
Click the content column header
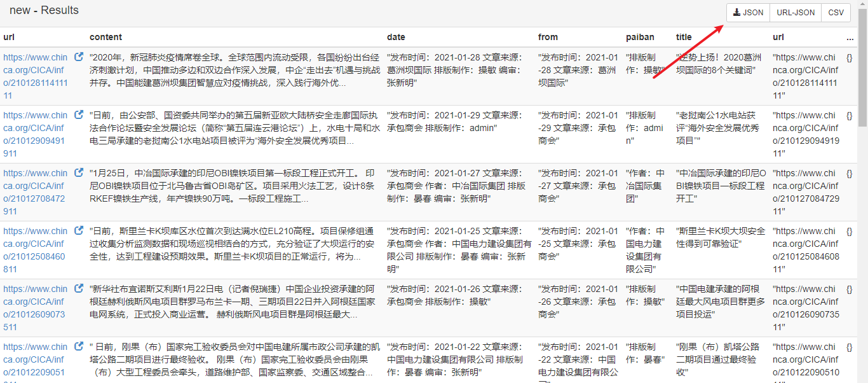[x=105, y=37]
